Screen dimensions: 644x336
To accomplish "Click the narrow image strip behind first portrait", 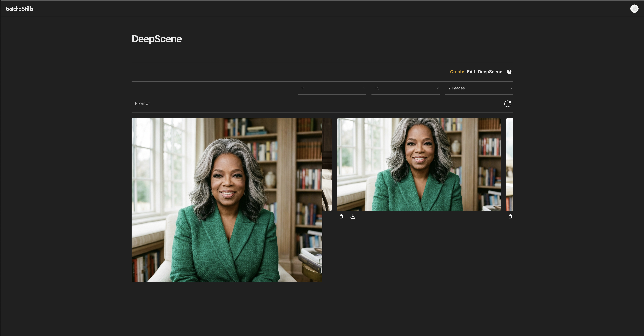I will click(x=327, y=164).
